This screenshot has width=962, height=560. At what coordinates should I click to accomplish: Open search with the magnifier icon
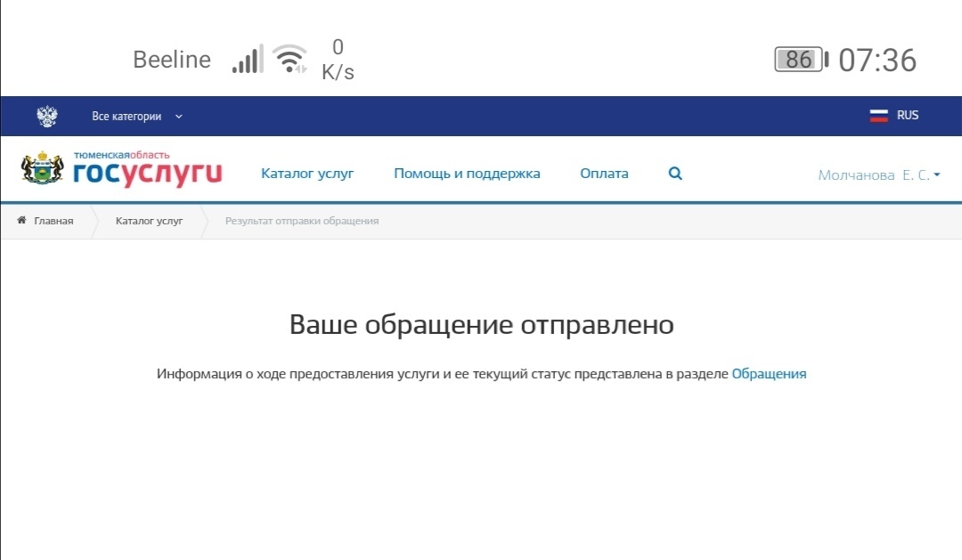[675, 174]
